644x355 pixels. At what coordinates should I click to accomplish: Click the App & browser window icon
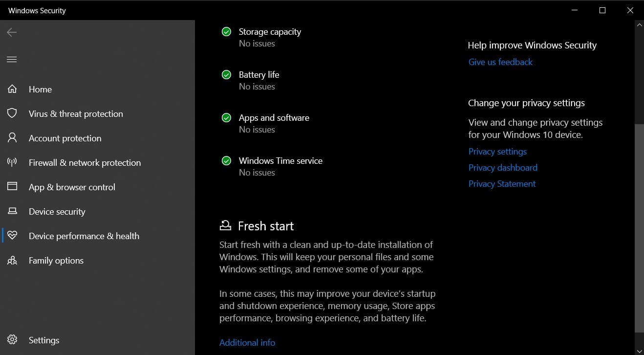point(12,187)
